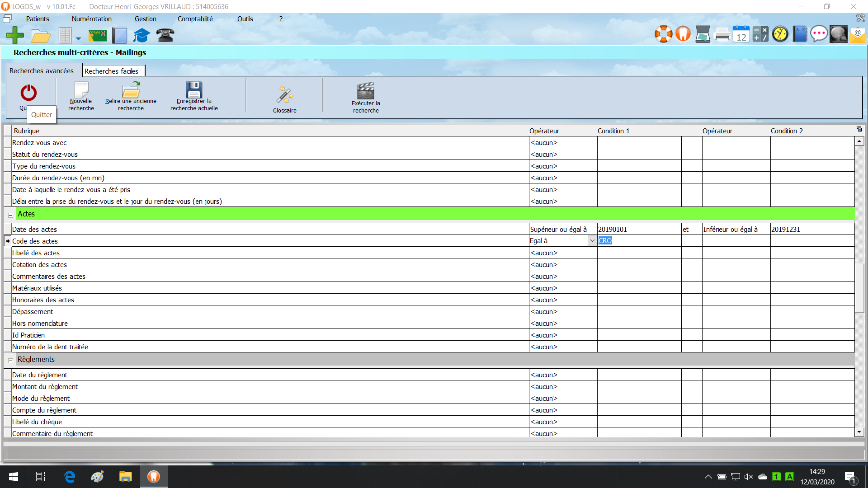
Task: Click the orange tooth icon in toolbar
Action: point(683,34)
